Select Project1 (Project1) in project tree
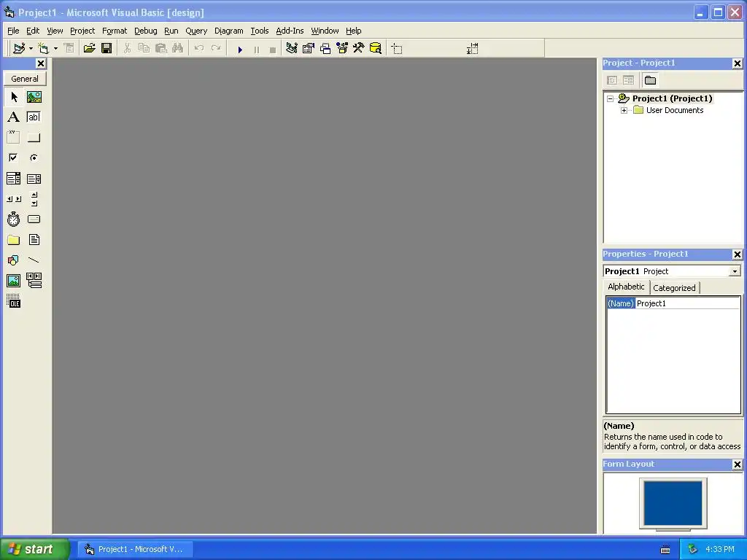The height and width of the screenshot is (560, 747). pyautogui.click(x=672, y=98)
